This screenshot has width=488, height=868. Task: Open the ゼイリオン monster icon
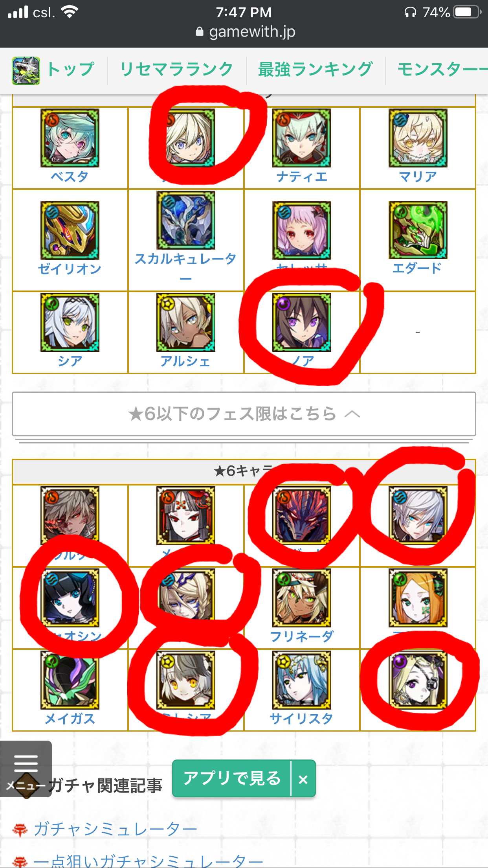70,230
